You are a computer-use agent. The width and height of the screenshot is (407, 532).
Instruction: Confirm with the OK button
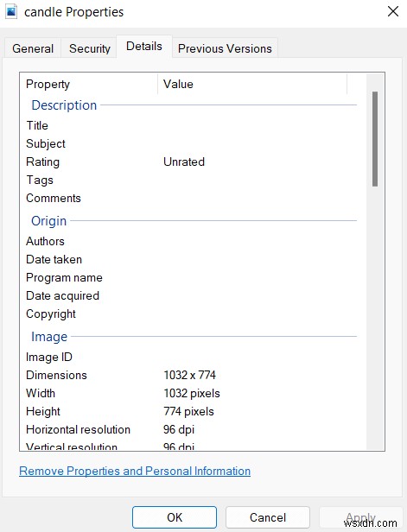[175, 517]
